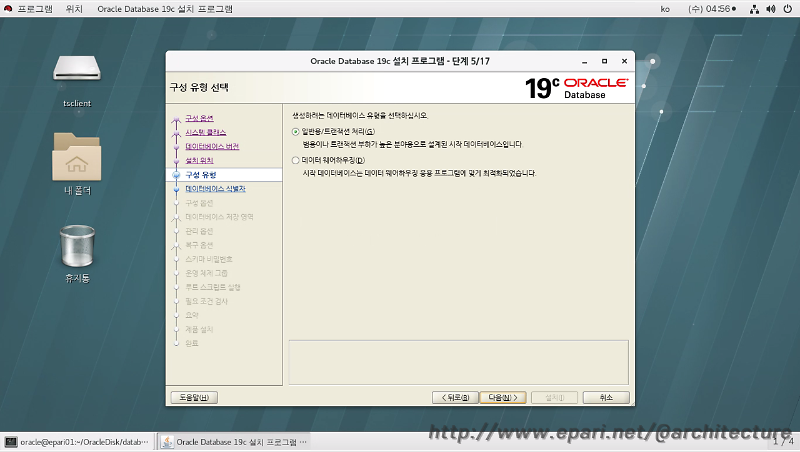The width and height of the screenshot is (800, 452).
Task: Open the power icon in top panel
Action: click(x=787, y=9)
